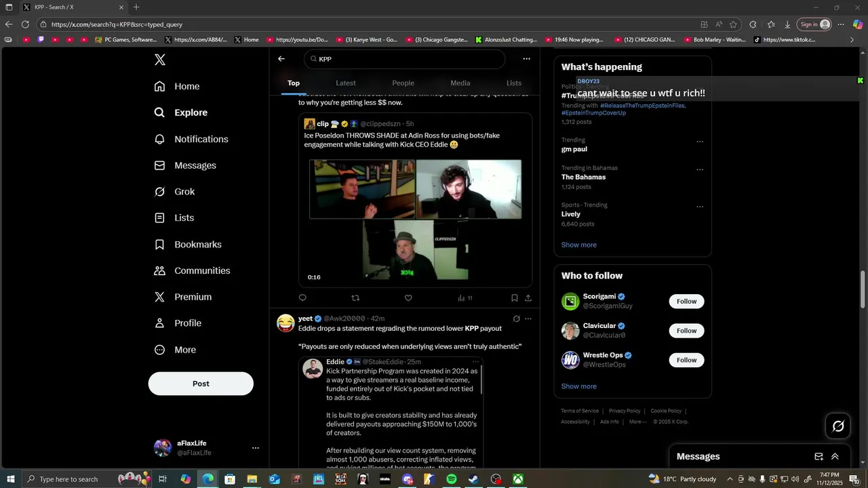
Task: Show more under Who to follow
Action: (578, 386)
